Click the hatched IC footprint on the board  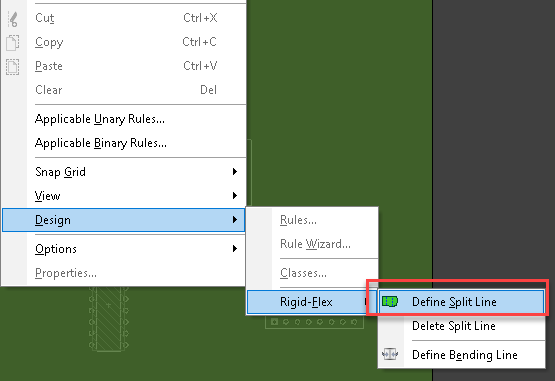point(109,319)
